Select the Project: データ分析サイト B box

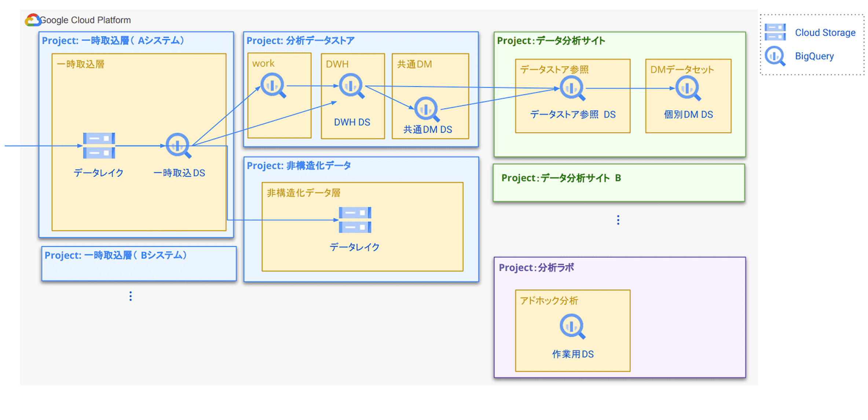click(x=619, y=183)
